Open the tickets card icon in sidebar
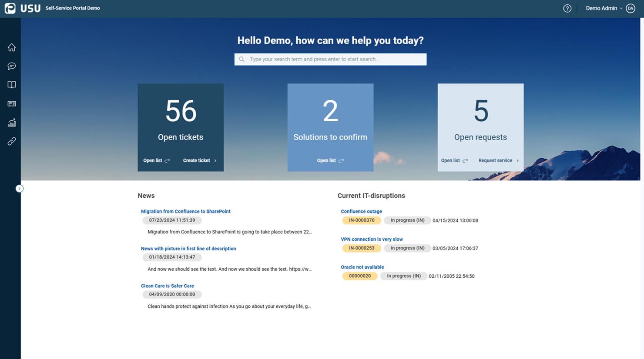This screenshot has height=359, width=644. 12,103
